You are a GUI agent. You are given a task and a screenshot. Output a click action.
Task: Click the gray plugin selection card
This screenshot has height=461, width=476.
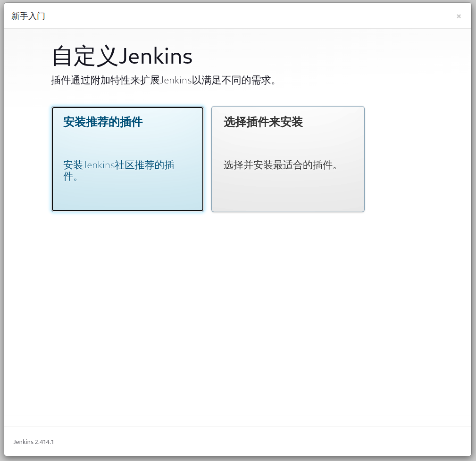288,189
